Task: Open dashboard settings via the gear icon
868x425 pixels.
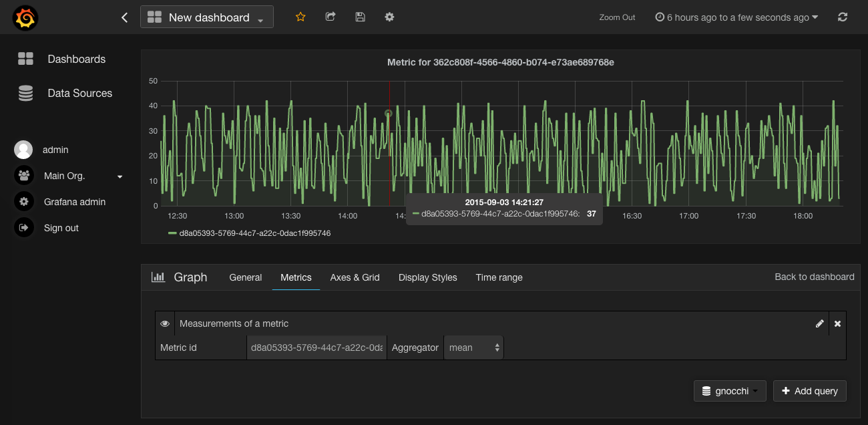Action: coord(389,17)
